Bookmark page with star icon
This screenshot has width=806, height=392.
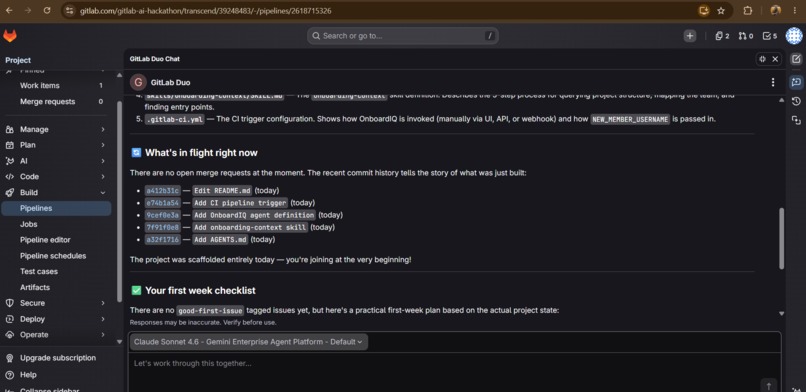coord(721,10)
